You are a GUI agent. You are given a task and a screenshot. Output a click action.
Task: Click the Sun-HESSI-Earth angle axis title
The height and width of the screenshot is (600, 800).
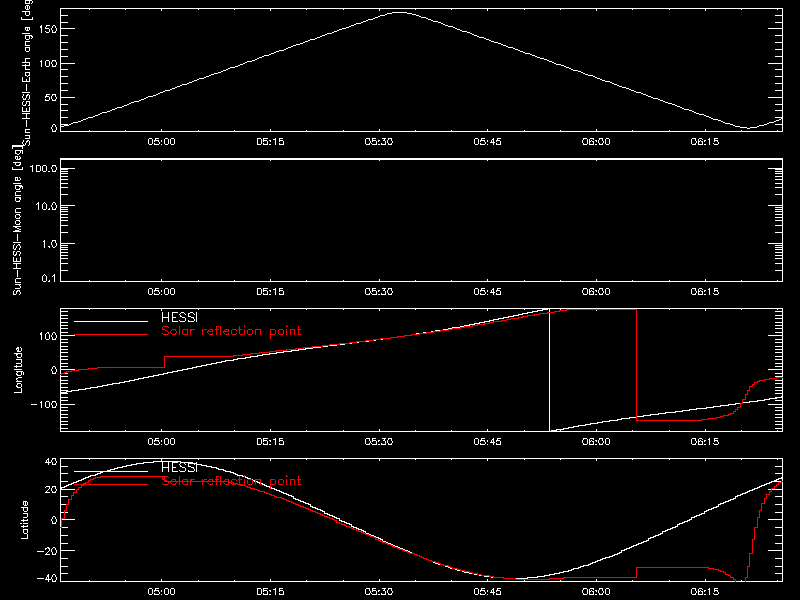tap(27, 72)
